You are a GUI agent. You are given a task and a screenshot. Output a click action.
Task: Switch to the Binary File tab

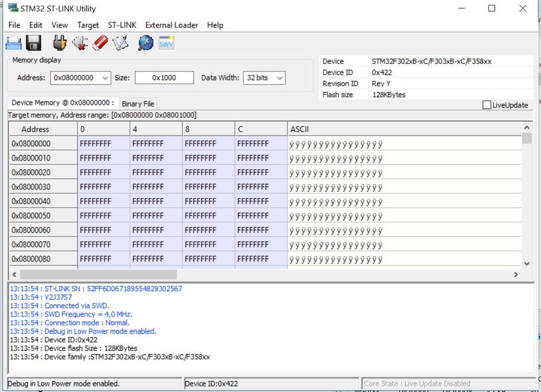[138, 104]
